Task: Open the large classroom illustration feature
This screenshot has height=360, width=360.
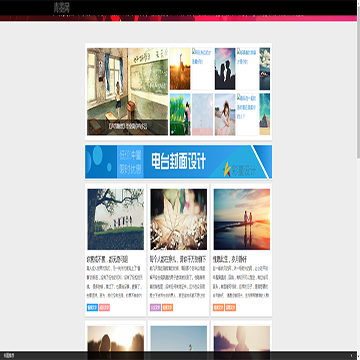Action: click(x=127, y=91)
